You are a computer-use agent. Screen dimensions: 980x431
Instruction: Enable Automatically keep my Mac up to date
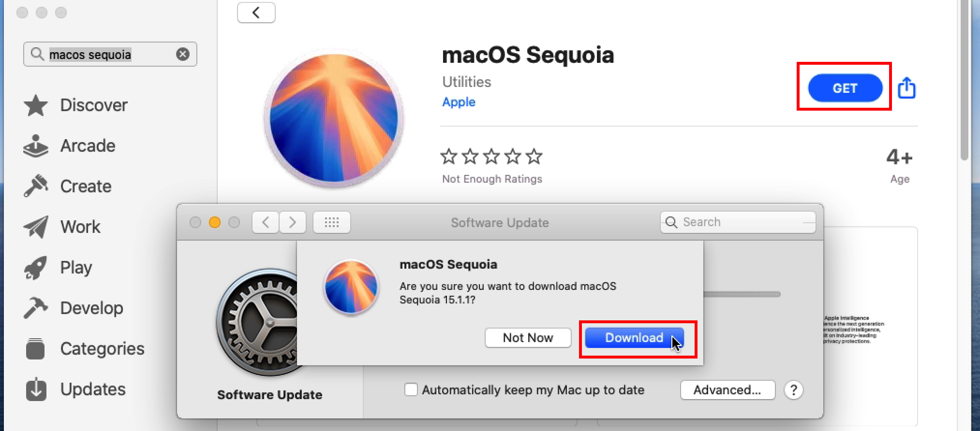pos(411,390)
